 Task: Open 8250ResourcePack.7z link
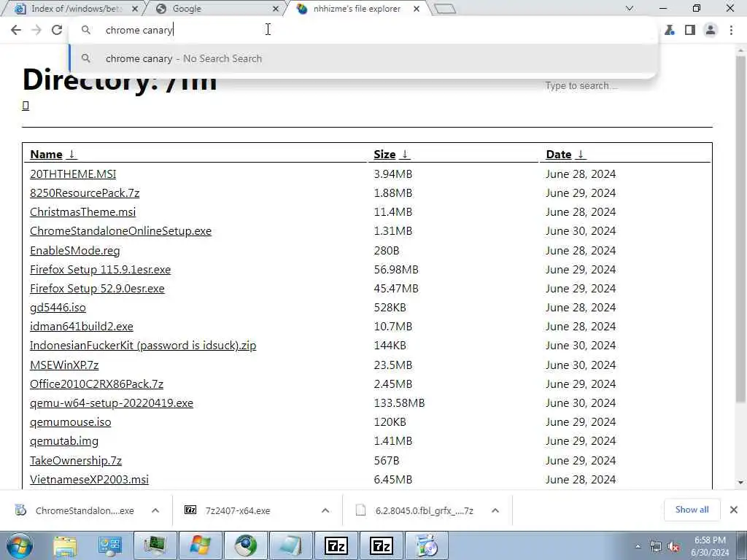(x=85, y=192)
